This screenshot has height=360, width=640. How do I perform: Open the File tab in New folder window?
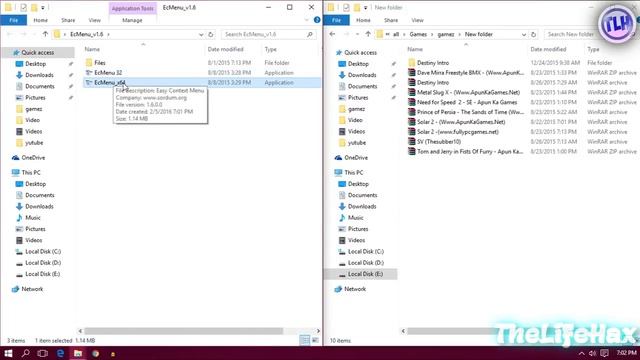point(336,20)
